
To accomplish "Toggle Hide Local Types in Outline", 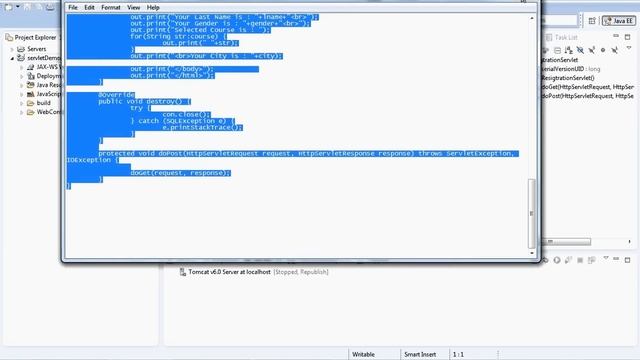I will [614, 50].
